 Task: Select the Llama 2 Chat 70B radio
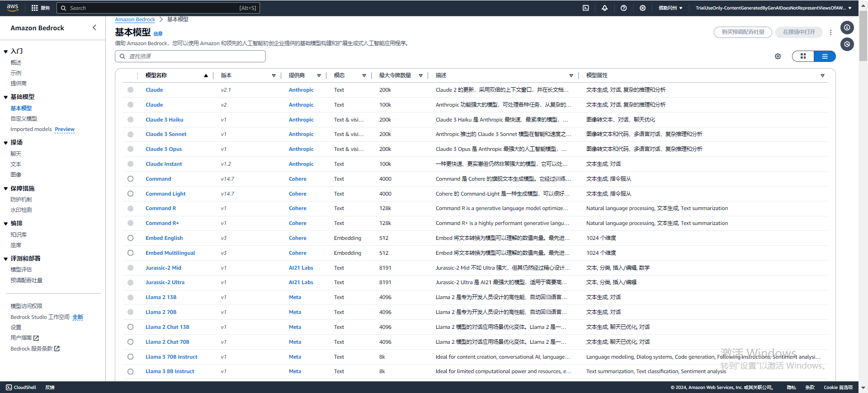tap(130, 342)
